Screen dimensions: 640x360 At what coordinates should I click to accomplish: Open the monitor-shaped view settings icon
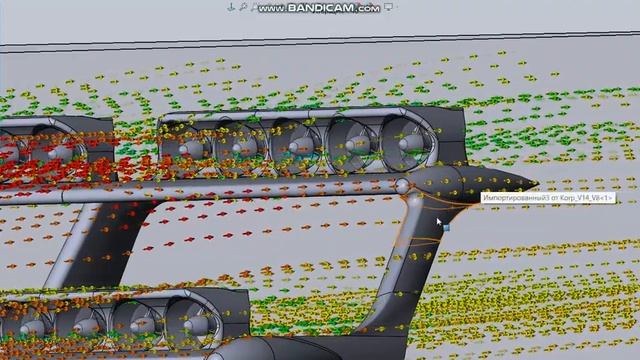389,7
